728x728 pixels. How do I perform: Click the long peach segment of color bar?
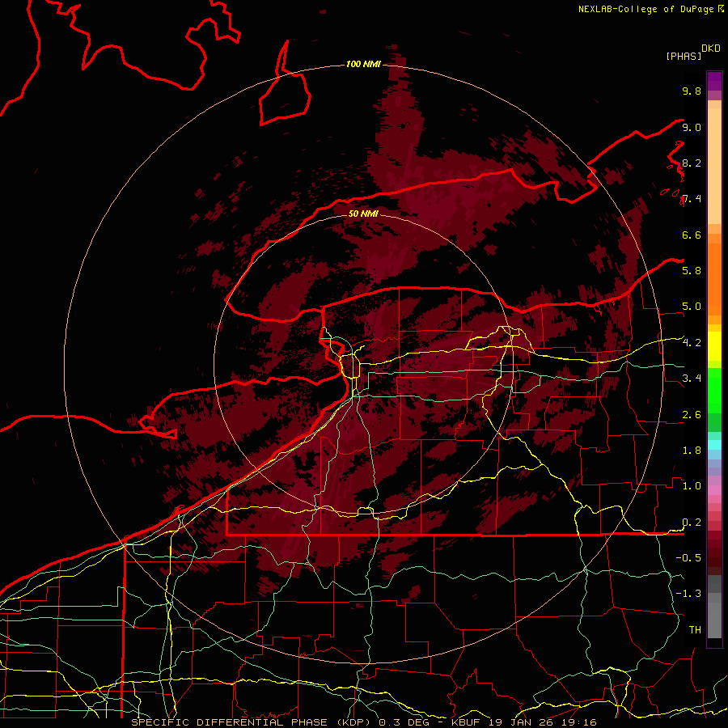point(714,166)
